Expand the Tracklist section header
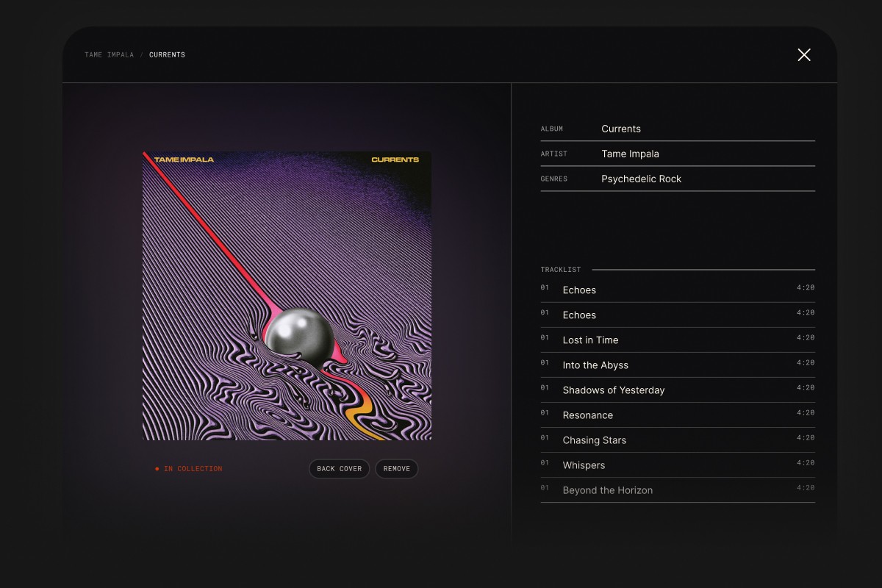 561,269
